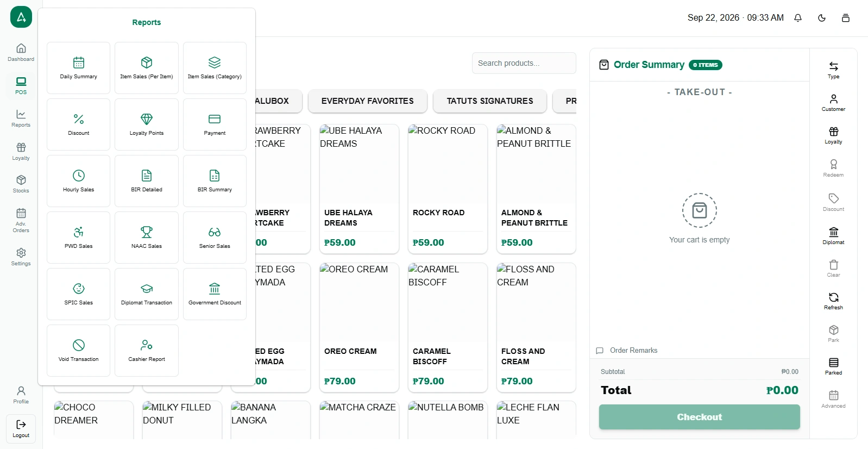Screen dimensions: 868x449
Task: Open the BIR Detailed report
Action: coord(147,181)
